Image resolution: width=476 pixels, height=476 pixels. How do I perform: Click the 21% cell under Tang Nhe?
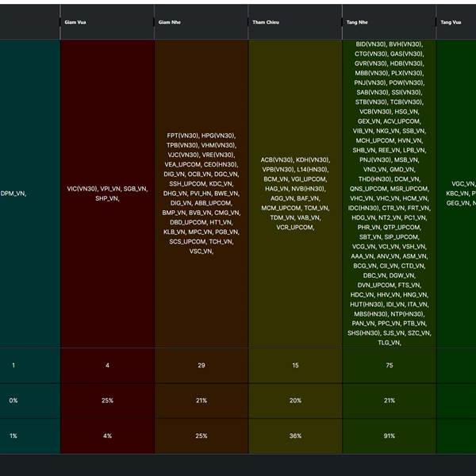(390, 401)
